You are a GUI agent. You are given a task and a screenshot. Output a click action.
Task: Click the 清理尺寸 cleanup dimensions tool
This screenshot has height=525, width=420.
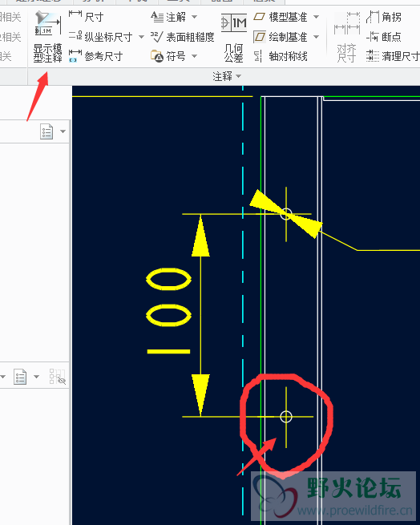tap(393, 56)
